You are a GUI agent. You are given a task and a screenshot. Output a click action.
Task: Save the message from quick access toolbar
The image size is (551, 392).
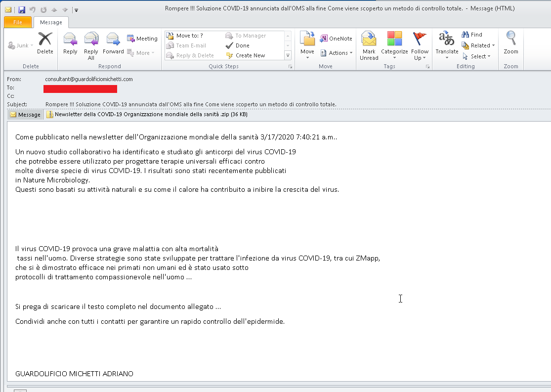tap(21, 9)
